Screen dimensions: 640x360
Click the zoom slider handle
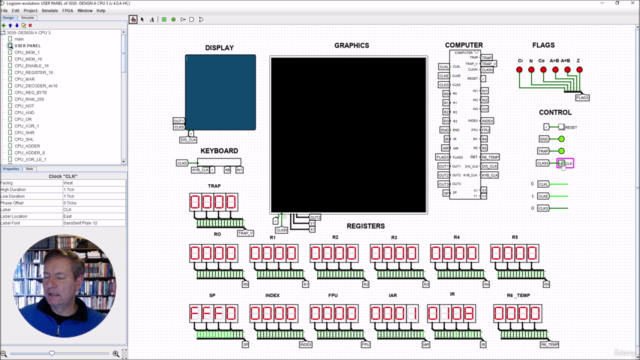click(x=52, y=353)
